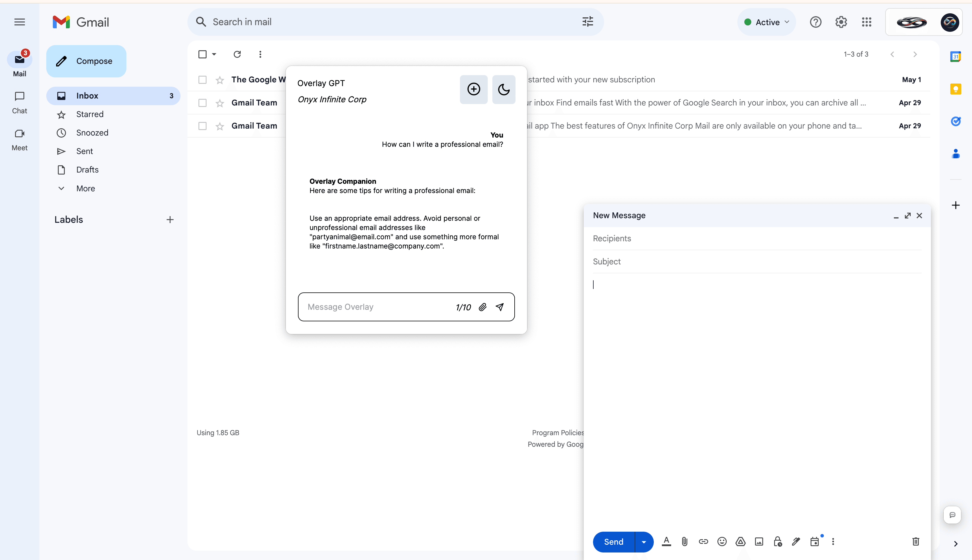This screenshot has width=972, height=560.
Task: Toggle the star on Gmail Team email Apr 29
Action: tap(218, 103)
